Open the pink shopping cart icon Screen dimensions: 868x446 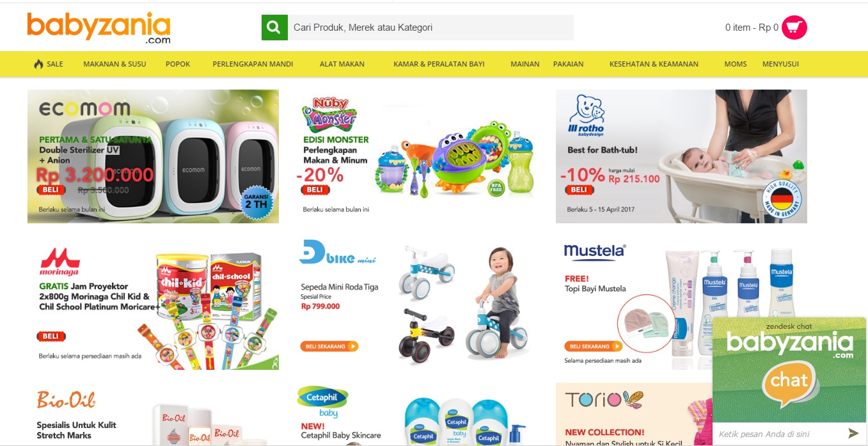click(x=794, y=28)
